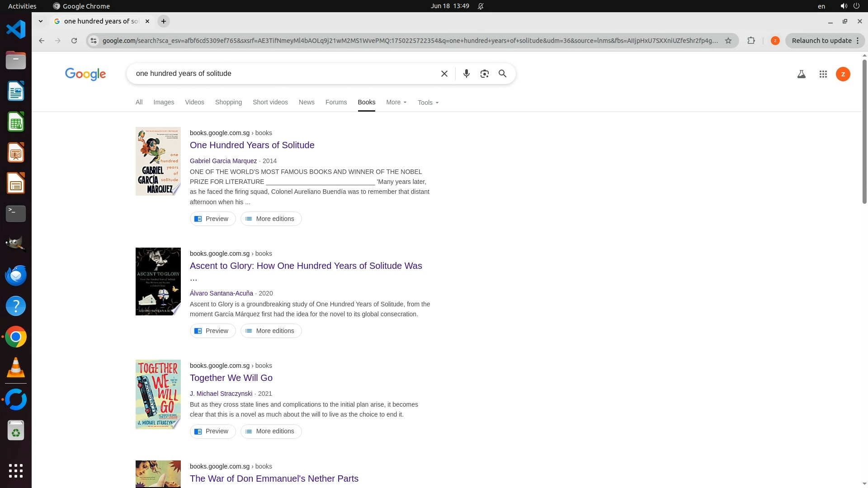Open Chrome extensions puzzle icon
This screenshot has height=488, width=868.
point(751,41)
